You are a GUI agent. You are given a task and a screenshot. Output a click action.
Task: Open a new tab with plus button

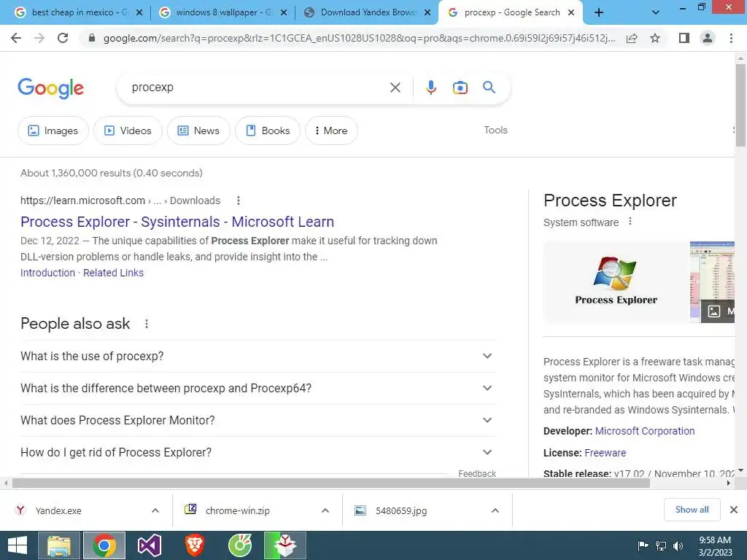coord(599,12)
